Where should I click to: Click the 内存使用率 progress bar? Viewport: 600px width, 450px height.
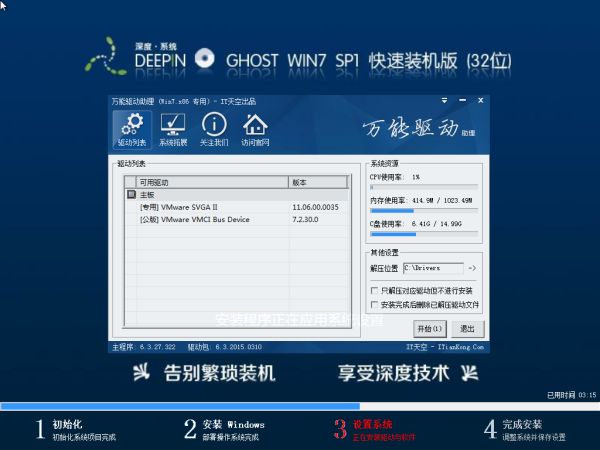pos(424,211)
